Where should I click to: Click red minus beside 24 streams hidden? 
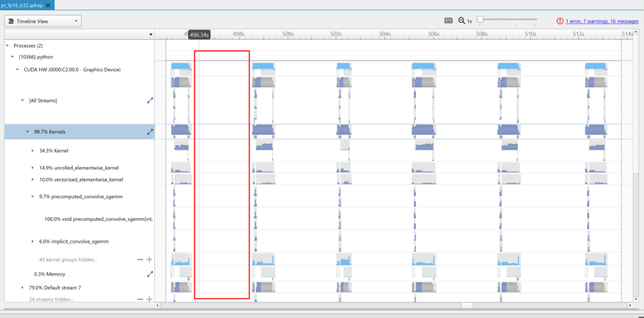(x=140, y=299)
